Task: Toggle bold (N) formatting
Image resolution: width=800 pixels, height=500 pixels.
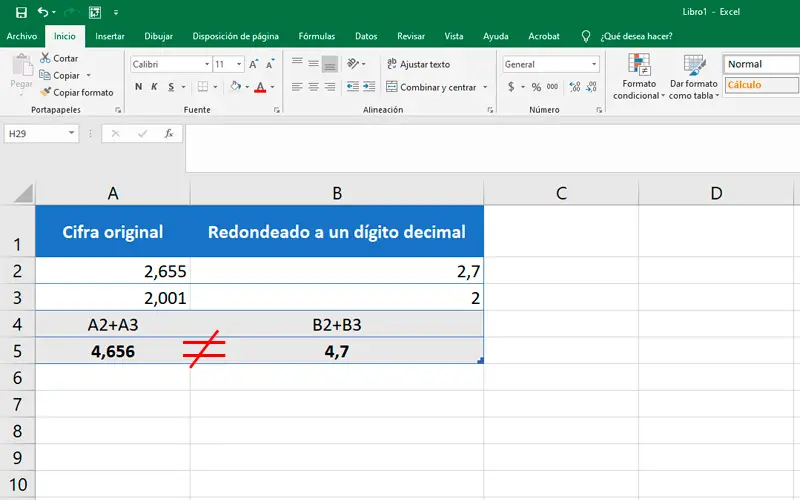Action: point(138,87)
